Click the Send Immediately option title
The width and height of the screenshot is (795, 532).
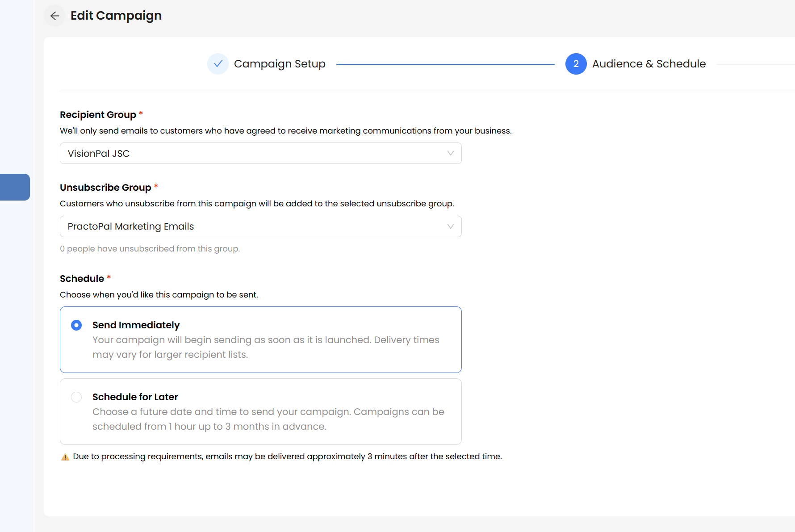click(x=136, y=325)
